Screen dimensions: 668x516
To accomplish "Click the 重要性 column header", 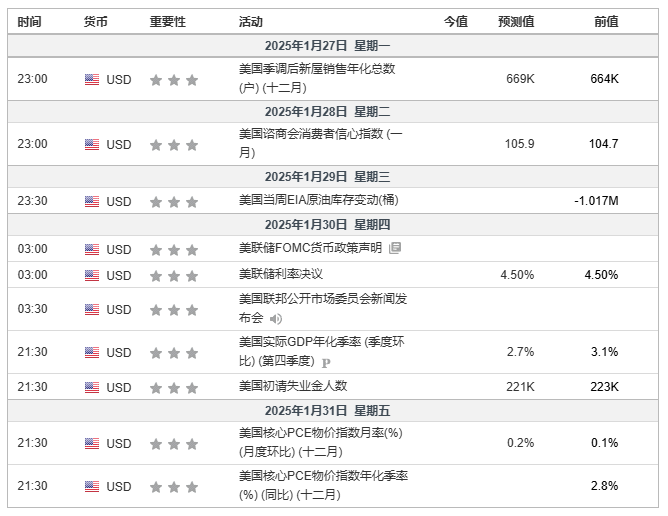I will click(x=168, y=22).
